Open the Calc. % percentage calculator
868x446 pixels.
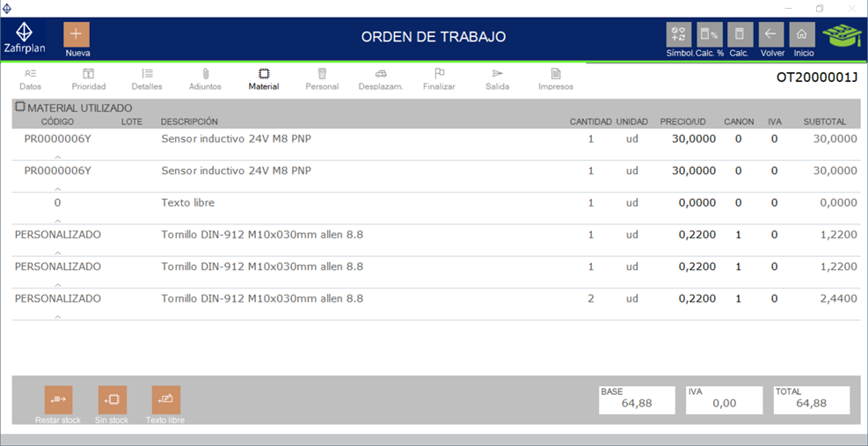pyautogui.click(x=709, y=35)
